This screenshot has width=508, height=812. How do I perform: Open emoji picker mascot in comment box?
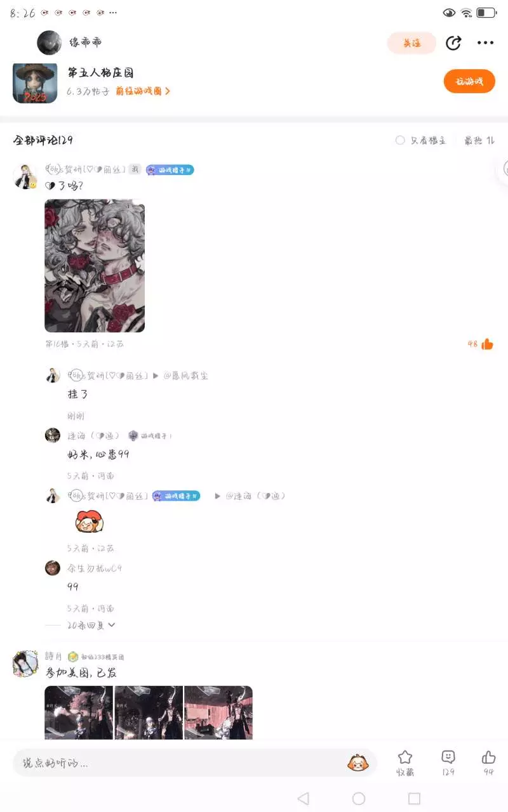point(358,763)
